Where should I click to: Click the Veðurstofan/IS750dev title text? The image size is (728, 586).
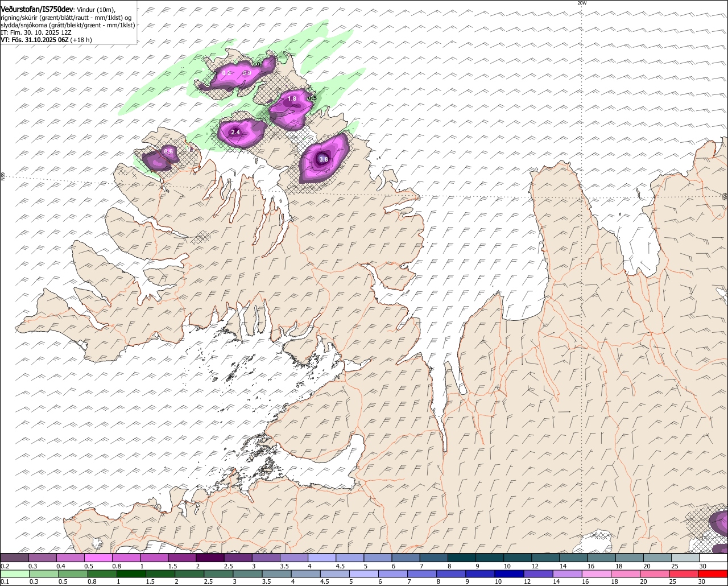pos(37,9)
